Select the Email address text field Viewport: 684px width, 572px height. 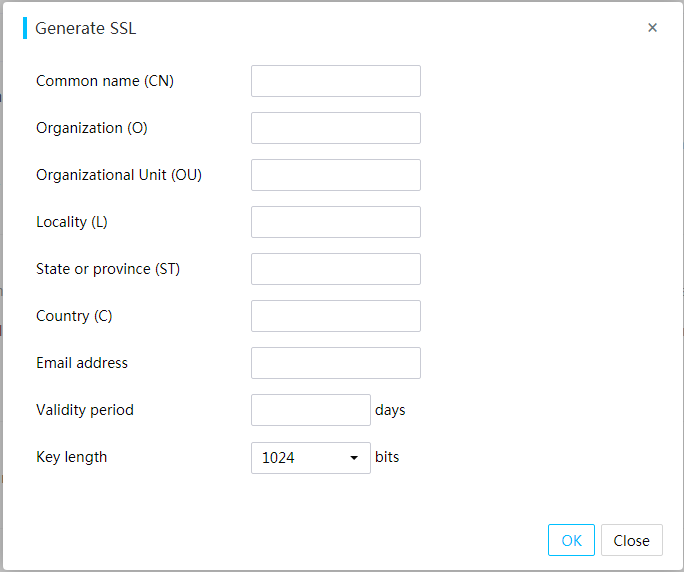[335, 363]
